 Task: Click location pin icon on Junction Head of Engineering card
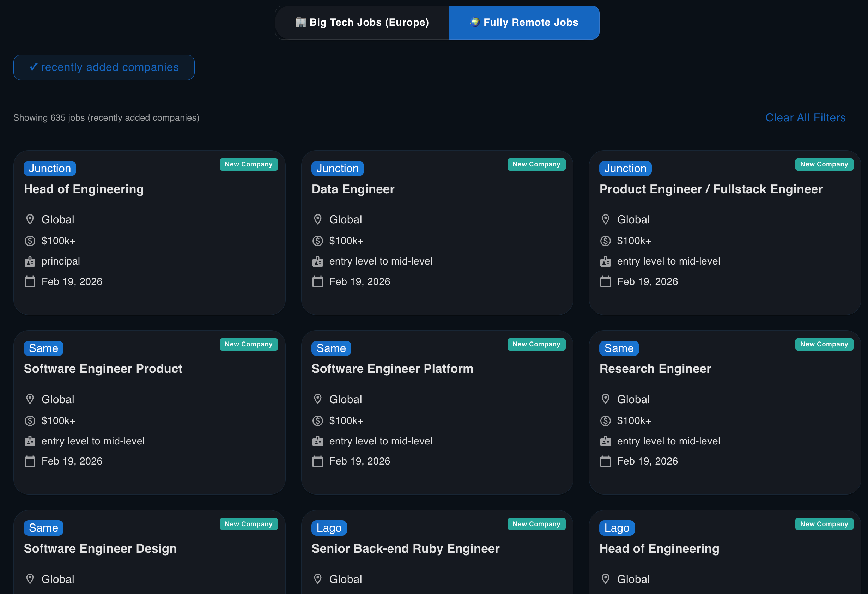click(30, 219)
